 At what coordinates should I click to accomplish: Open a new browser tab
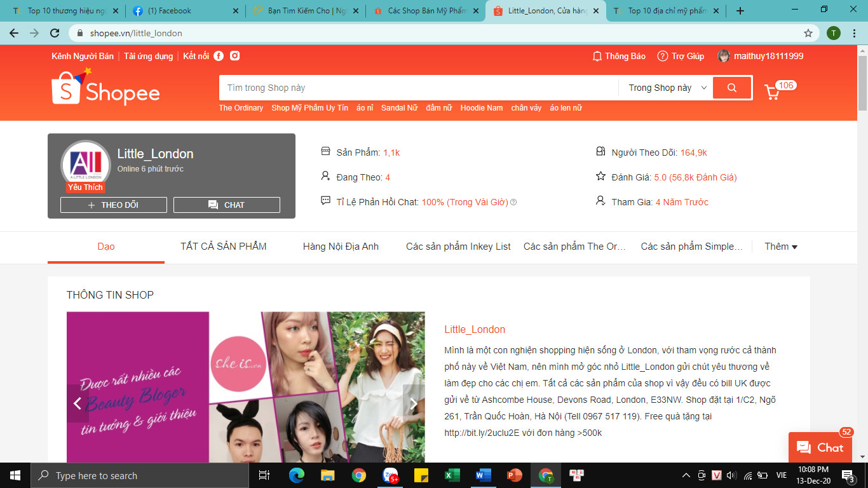[740, 11]
